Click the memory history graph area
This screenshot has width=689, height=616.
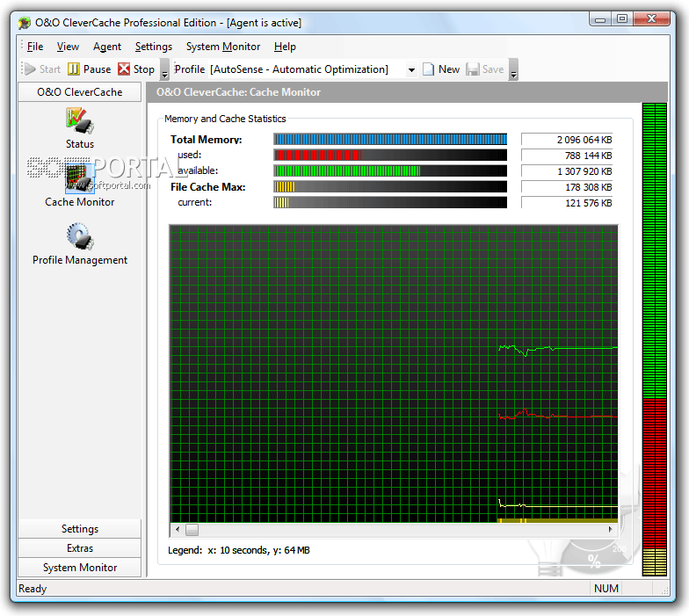(x=394, y=373)
